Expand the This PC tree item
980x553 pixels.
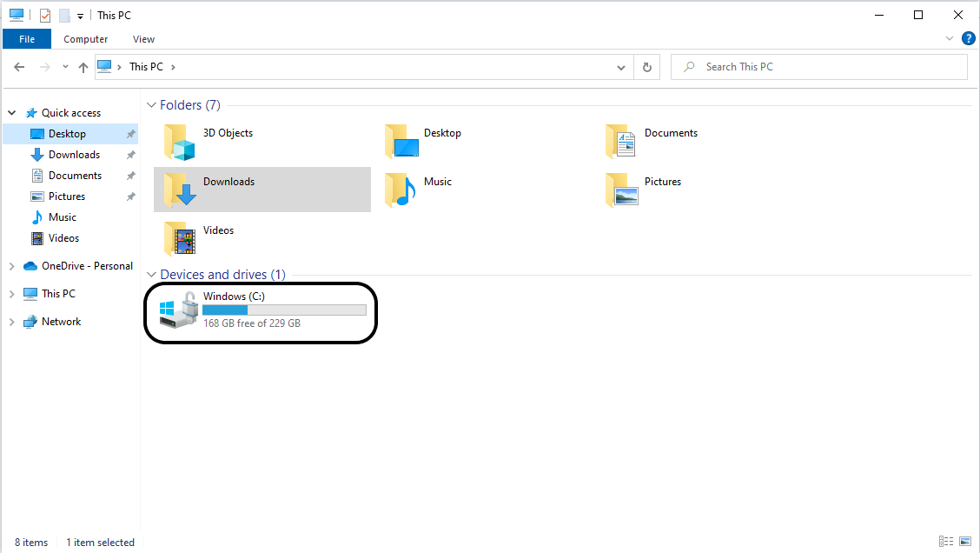pyautogui.click(x=11, y=293)
